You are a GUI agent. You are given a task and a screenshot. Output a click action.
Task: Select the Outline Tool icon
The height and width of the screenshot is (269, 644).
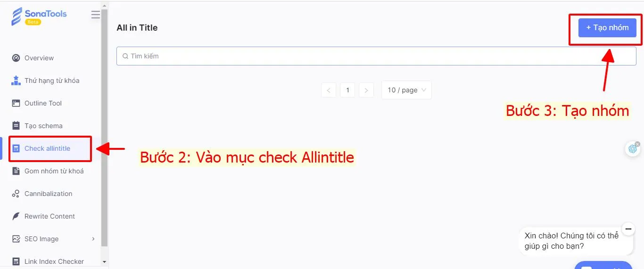[16, 103]
